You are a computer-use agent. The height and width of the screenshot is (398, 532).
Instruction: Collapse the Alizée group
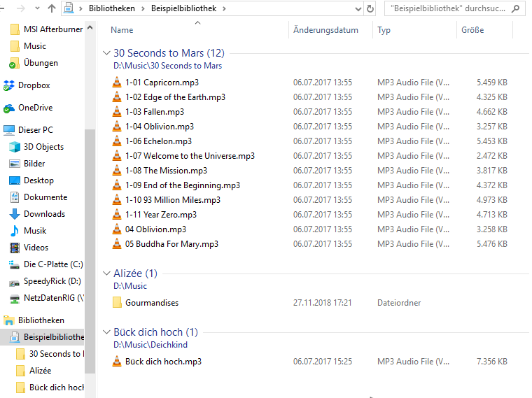coord(106,273)
